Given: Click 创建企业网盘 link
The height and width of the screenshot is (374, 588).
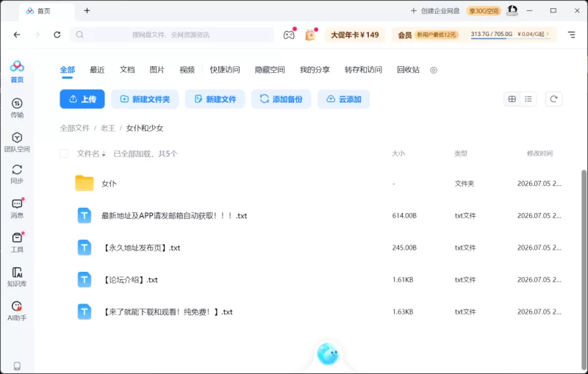Looking at the screenshot, I should pyautogui.click(x=435, y=11).
